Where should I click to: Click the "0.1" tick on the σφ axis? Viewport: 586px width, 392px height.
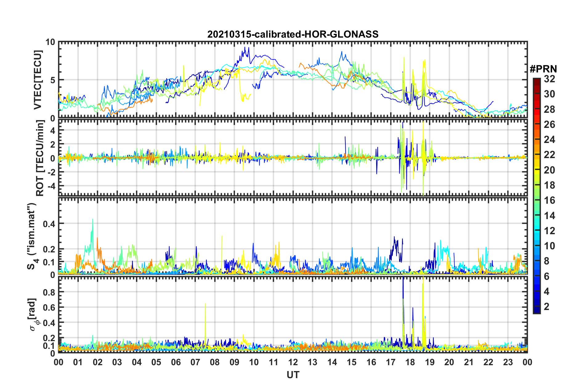[x=49, y=346]
